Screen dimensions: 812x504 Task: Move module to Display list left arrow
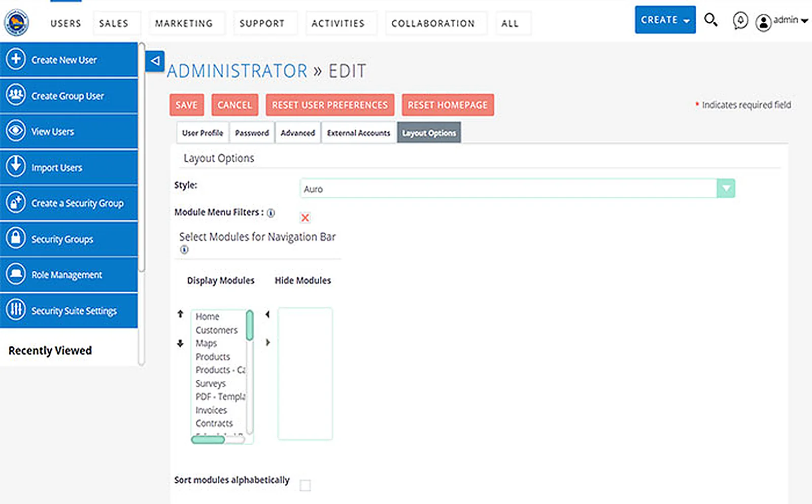(x=267, y=314)
